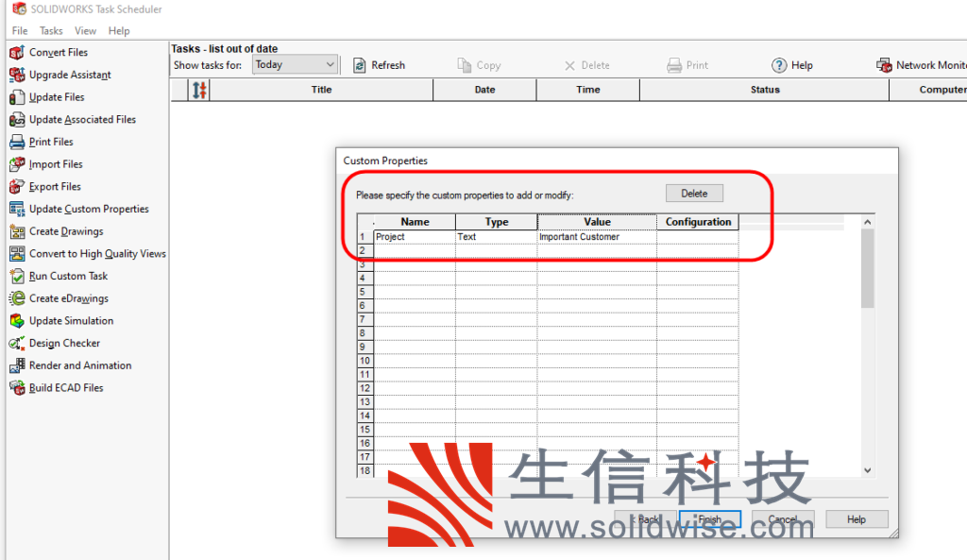Click the Delete X toolbar icon
Image resolution: width=967 pixels, height=560 pixels.
tap(569, 65)
